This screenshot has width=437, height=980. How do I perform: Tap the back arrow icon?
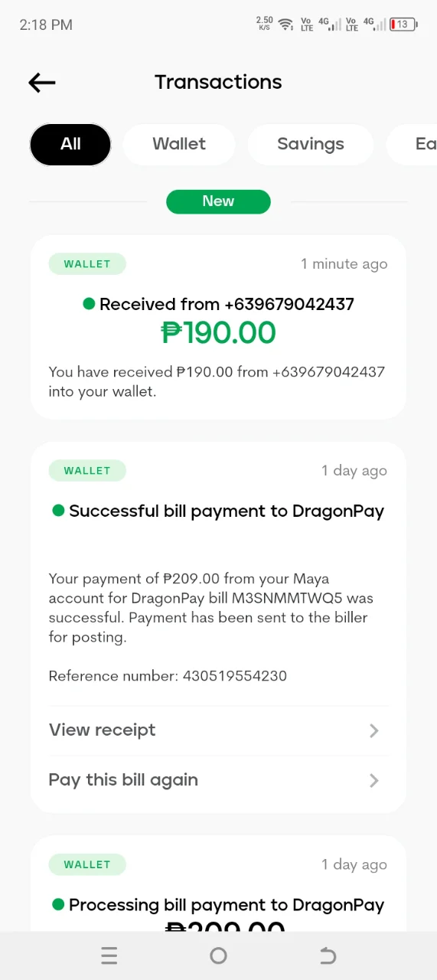(x=42, y=83)
